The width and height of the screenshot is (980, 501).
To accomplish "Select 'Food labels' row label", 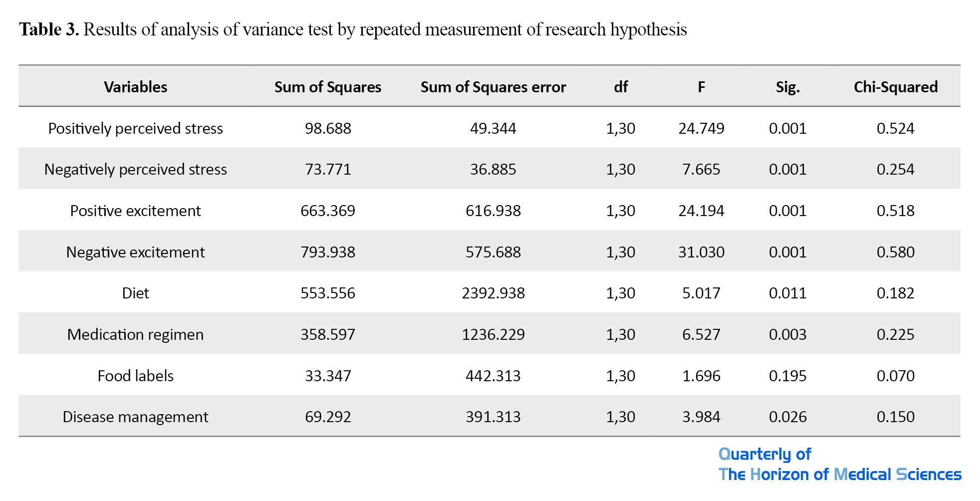I will (x=135, y=376).
